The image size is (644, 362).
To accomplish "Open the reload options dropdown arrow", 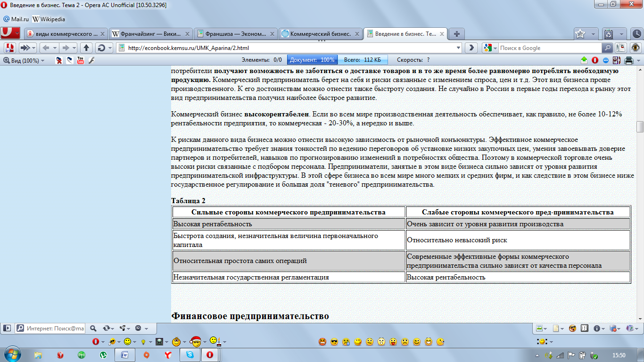I will click(x=110, y=48).
